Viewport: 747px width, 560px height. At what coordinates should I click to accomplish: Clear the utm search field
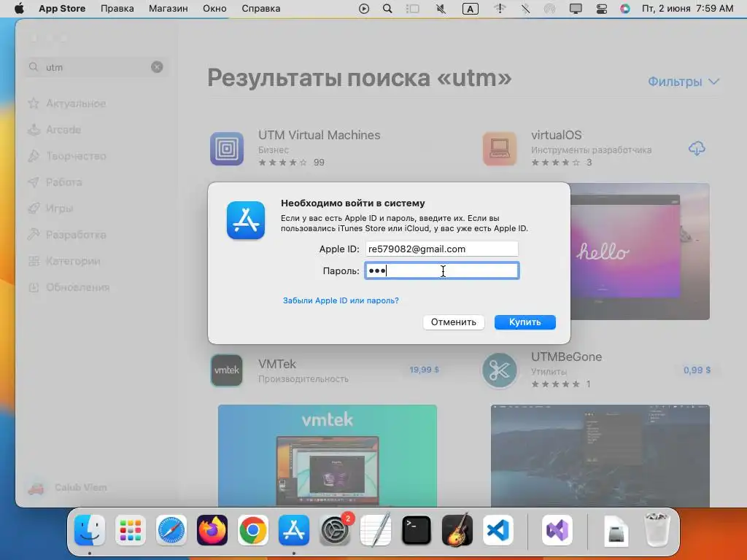[157, 67]
